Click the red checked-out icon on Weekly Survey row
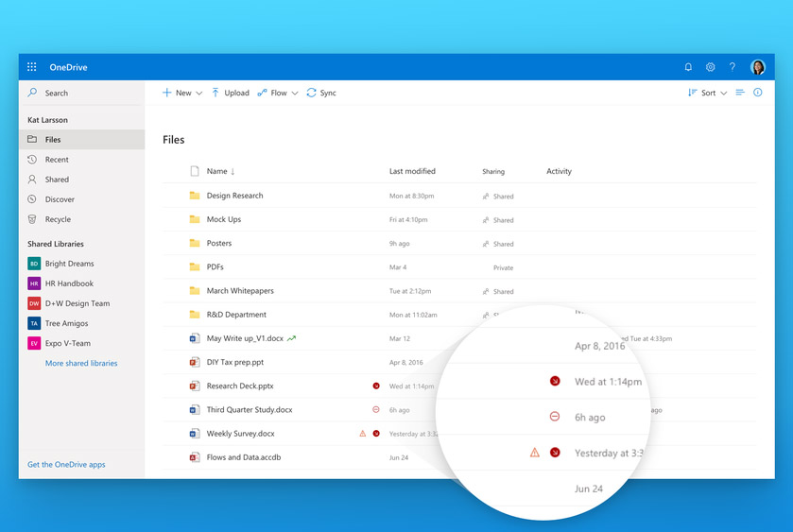 click(x=376, y=434)
